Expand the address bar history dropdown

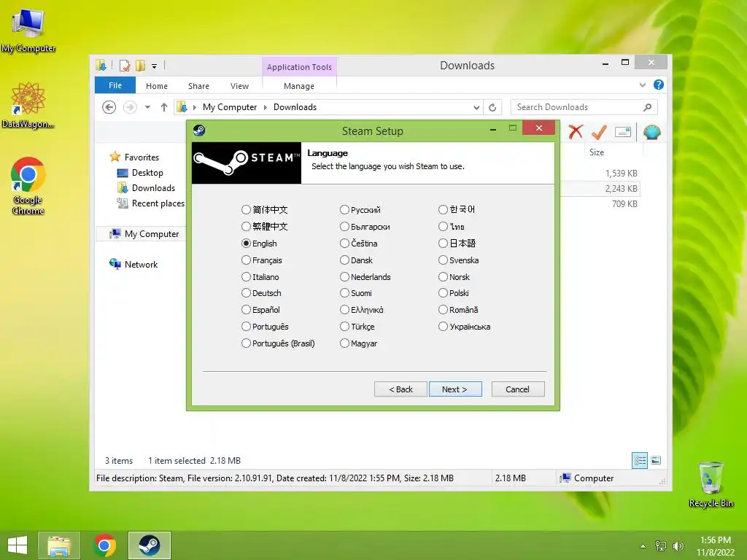click(x=476, y=108)
